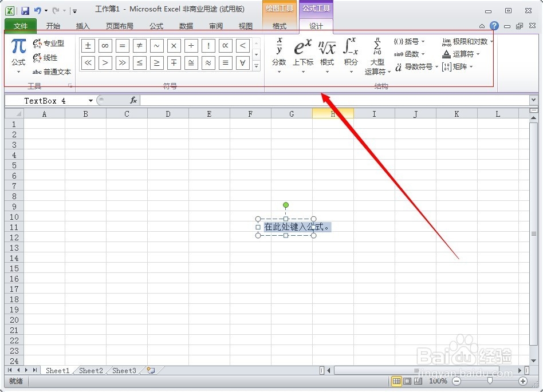Open the 根式 radical structure dropdown
This screenshot has width=543, height=392.
pyautogui.click(x=327, y=56)
